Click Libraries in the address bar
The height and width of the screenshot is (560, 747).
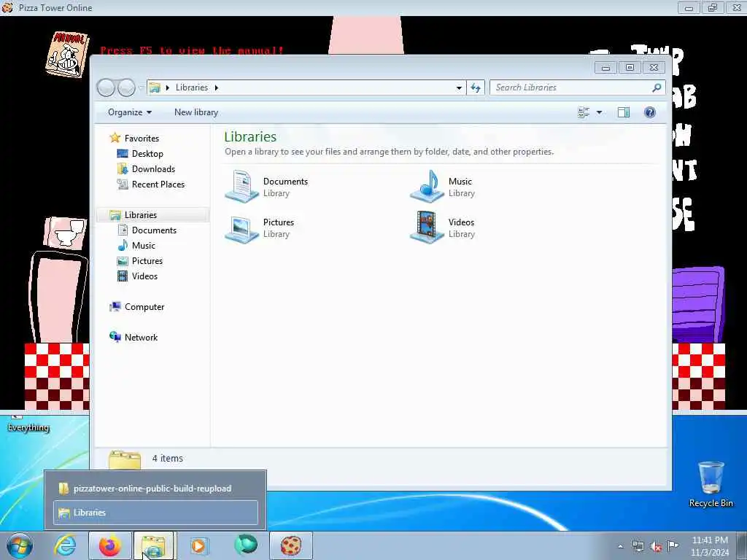click(192, 87)
